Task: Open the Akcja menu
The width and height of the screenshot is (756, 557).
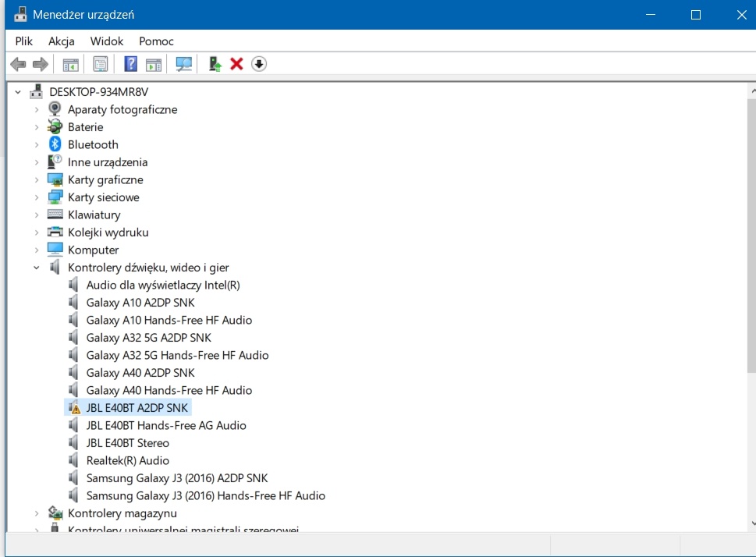Action: tap(61, 41)
